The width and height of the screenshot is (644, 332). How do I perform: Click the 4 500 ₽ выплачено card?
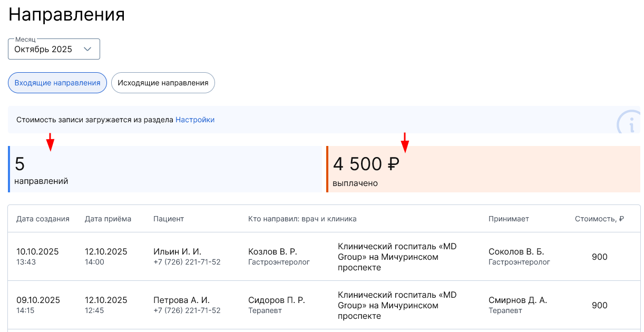[x=483, y=169]
